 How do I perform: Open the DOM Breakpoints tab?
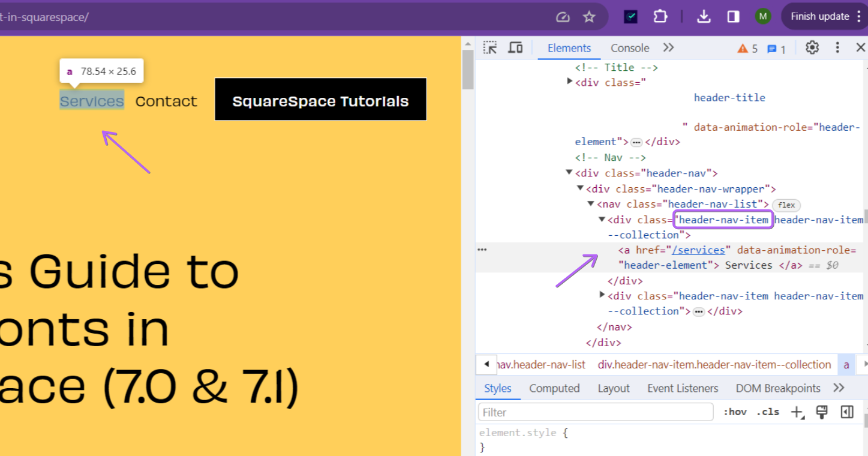[x=778, y=389]
